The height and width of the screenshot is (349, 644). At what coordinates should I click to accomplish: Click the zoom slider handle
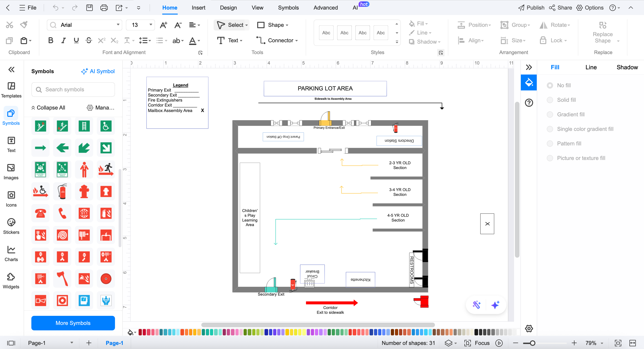[x=532, y=343]
